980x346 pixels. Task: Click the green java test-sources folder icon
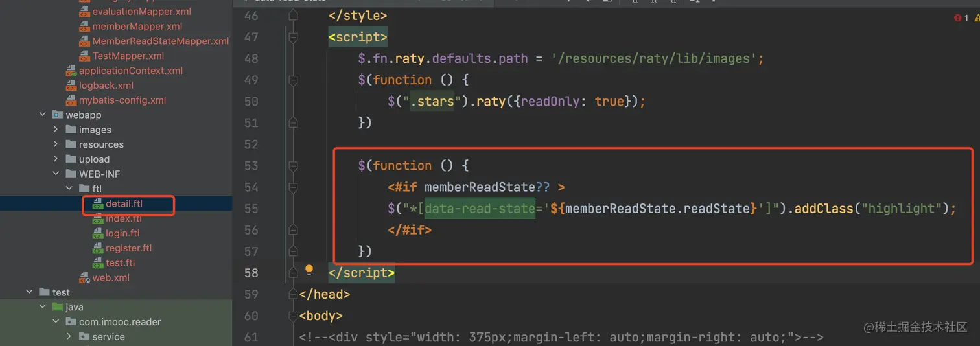click(58, 307)
